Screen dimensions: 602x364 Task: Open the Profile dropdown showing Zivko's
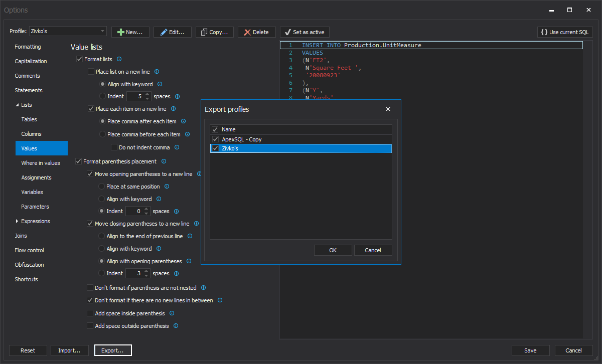[68, 31]
